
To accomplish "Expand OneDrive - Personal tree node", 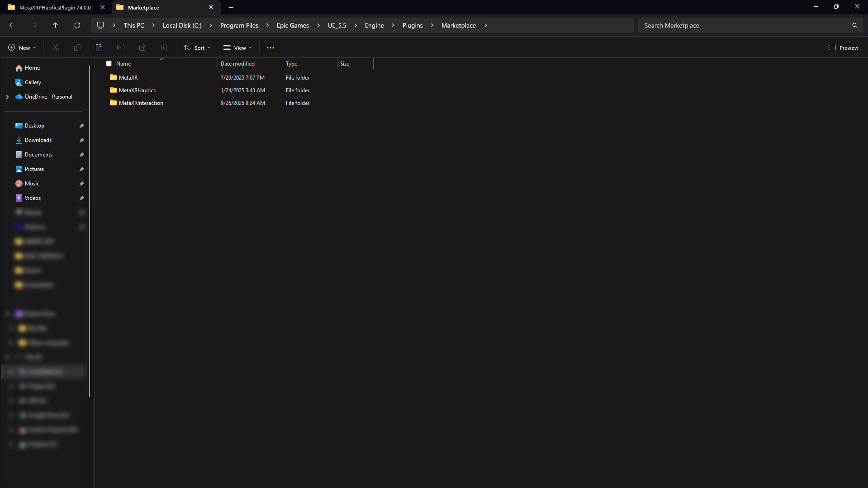I will 7,97.
